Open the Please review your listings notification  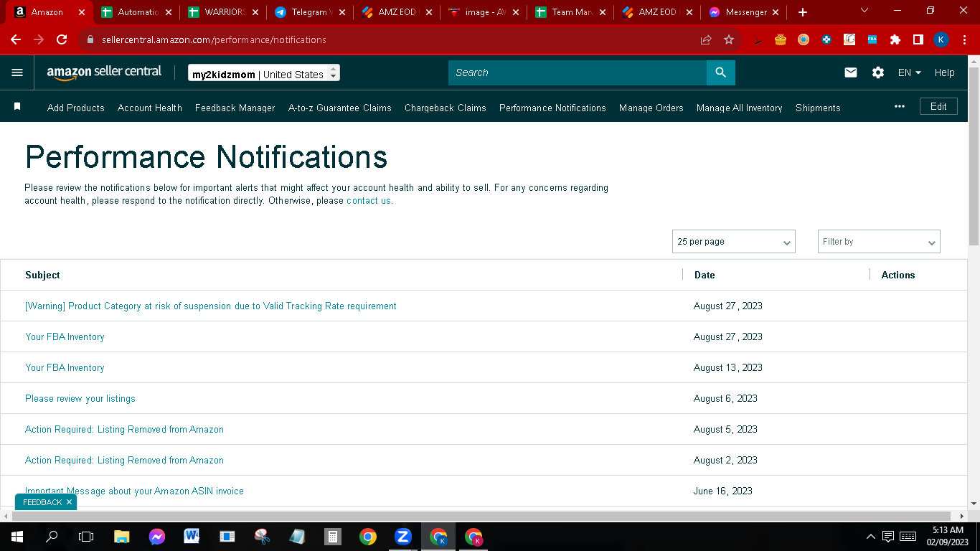(80, 398)
